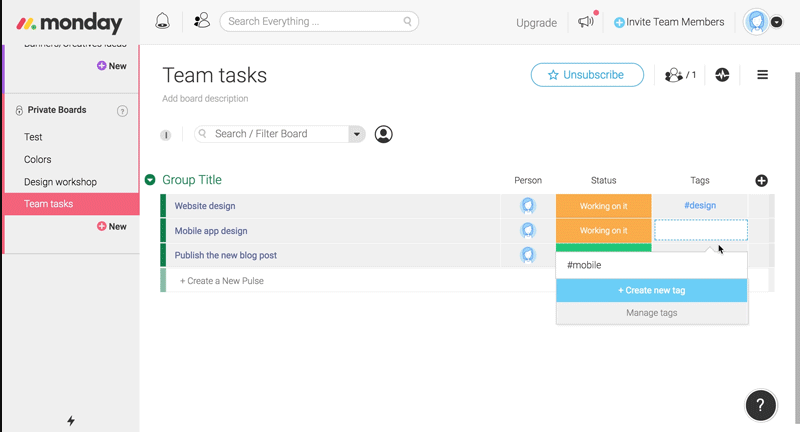This screenshot has height=432, width=800.
Task: Open the notifications bell
Action: click(162, 21)
